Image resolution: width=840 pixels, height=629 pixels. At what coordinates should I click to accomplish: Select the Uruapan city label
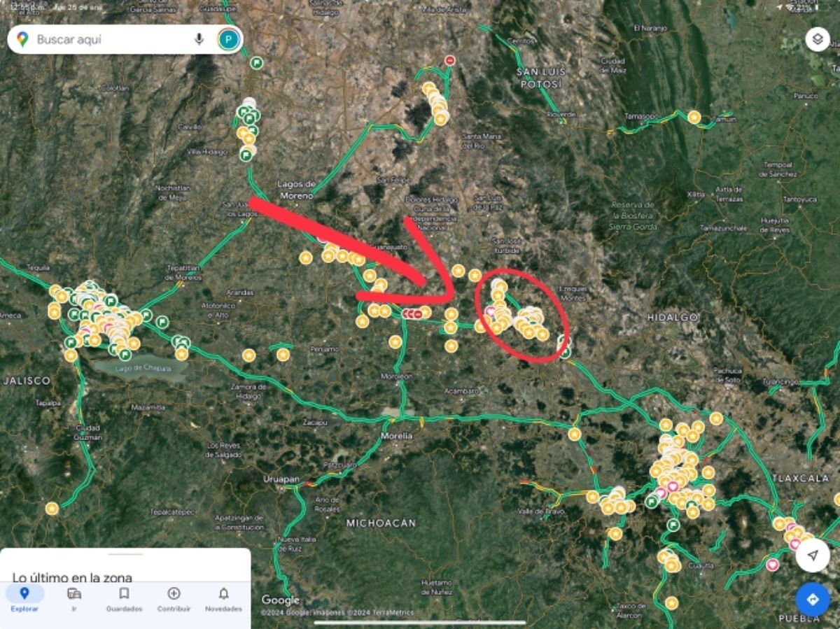[281, 480]
